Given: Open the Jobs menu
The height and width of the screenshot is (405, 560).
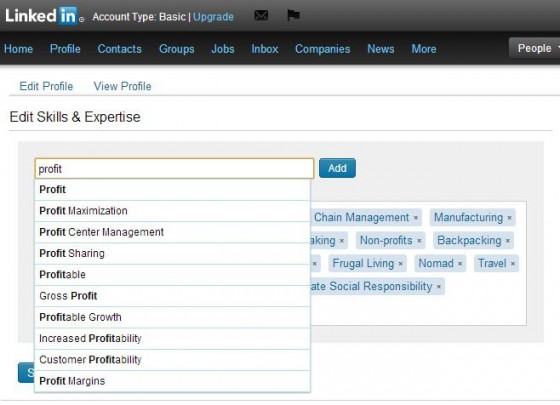Looking at the screenshot, I should coord(223,49).
